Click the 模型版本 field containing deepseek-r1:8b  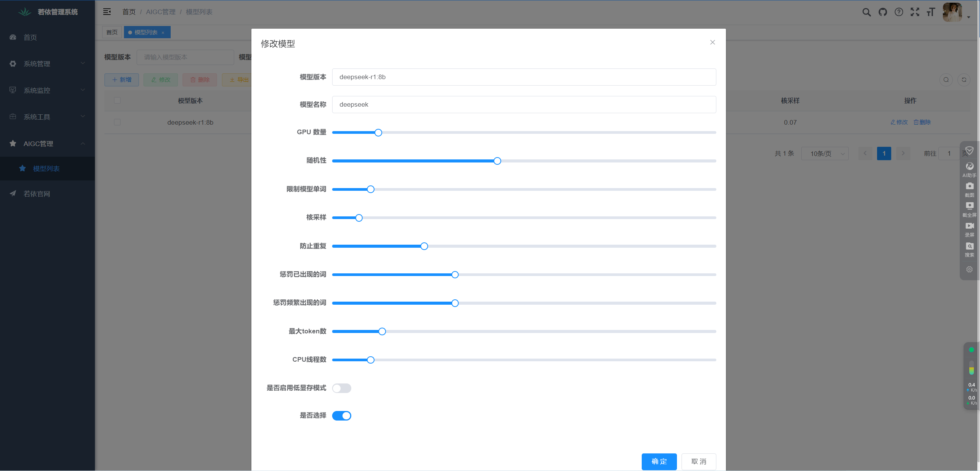click(x=524, y=77)
